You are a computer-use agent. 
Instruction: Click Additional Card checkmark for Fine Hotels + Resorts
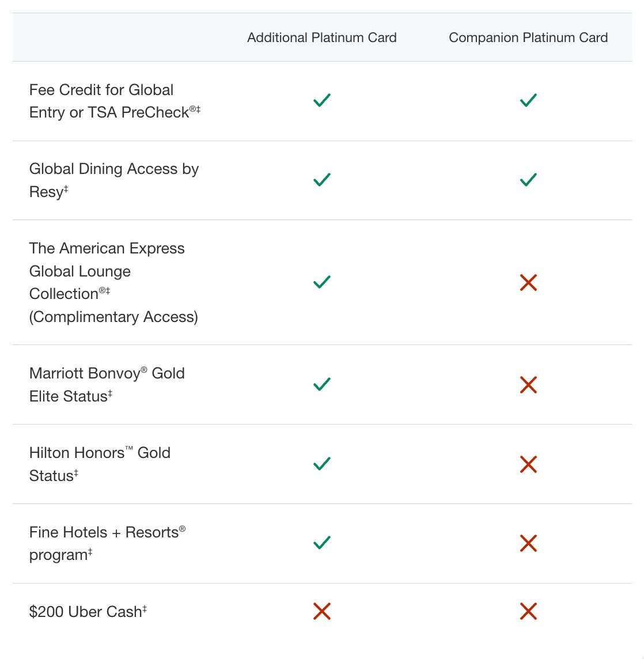(322, 543)
